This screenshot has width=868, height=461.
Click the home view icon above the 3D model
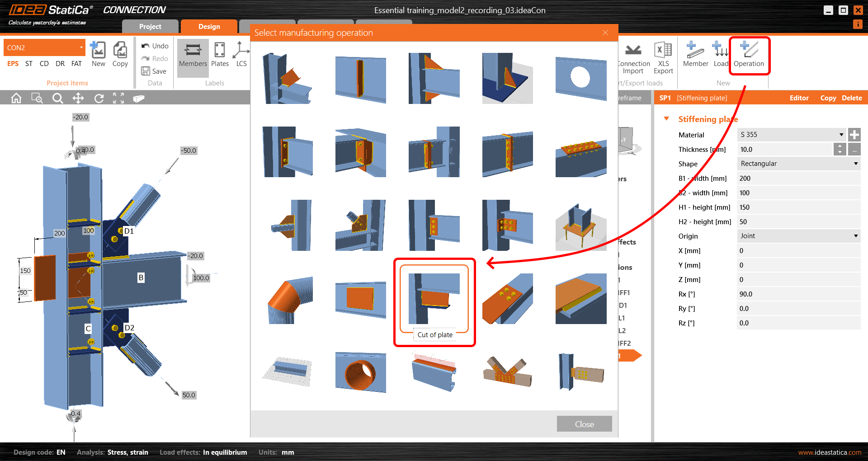coord(16,98)
